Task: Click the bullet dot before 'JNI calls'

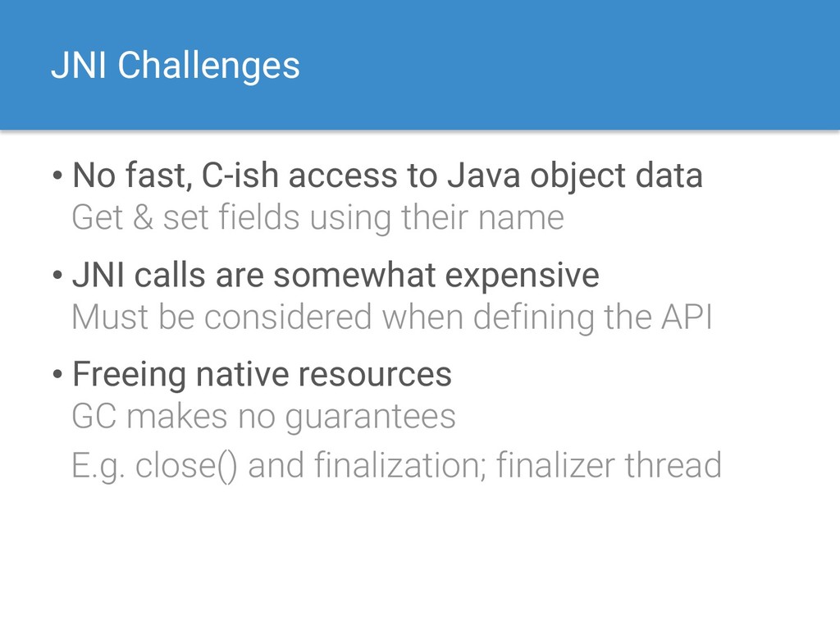Action: pos(58,276)
